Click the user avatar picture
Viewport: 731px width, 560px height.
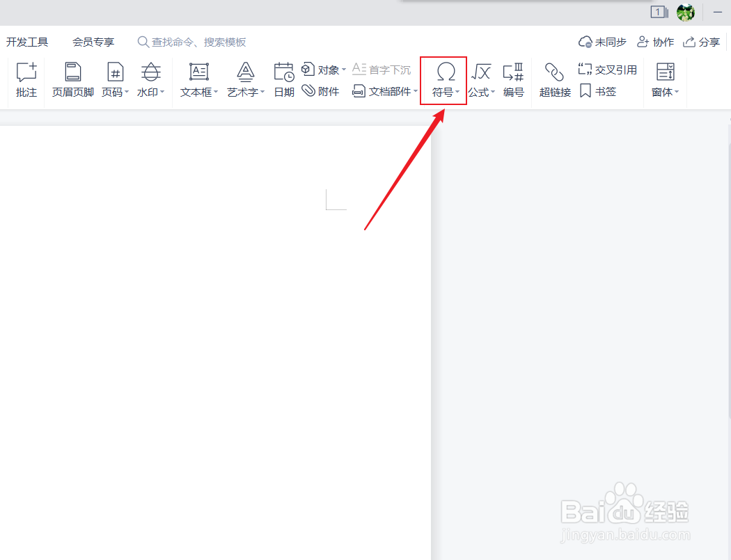pyautogui.click(x=685, y=13)
